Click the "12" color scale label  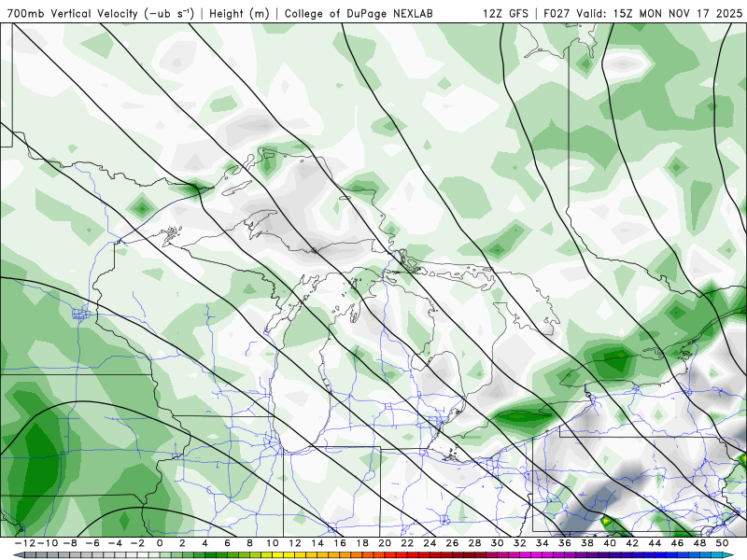tap(295, 543)
